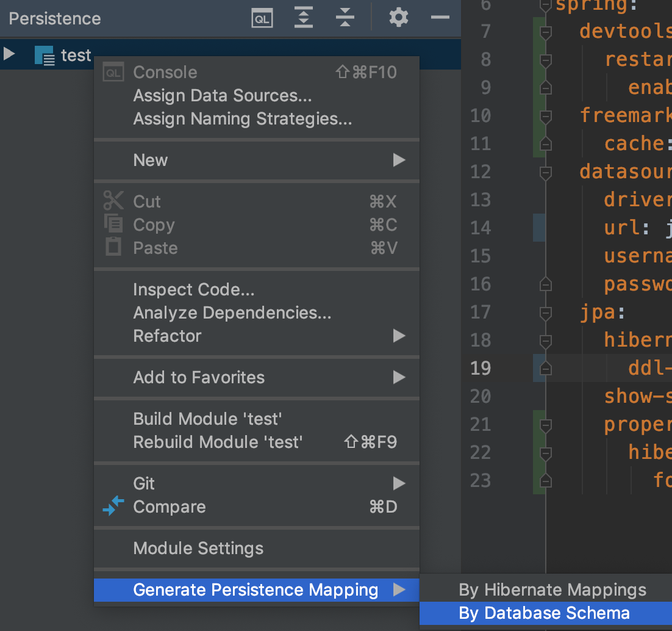Open the QL console icon in Persistence toolbar
The height and width of the screenshot is (631, 672).
[x=262, y=18]
